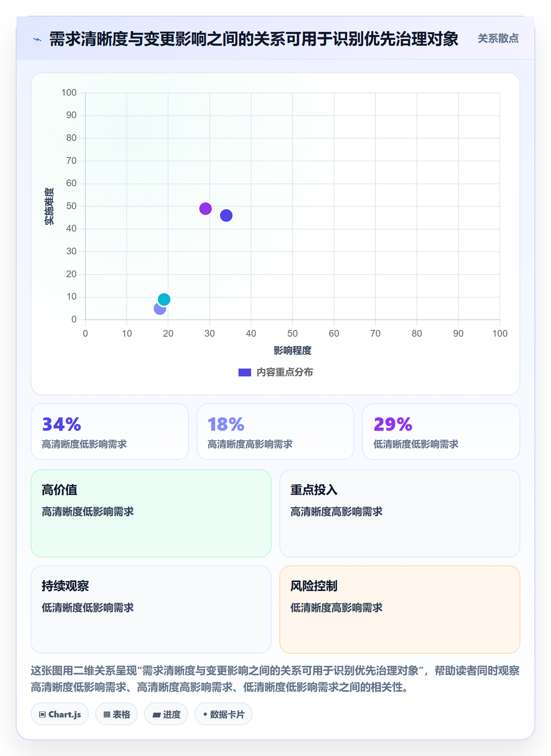Click the header title starting with 需求清晰度与变更影响
551x756 pixels.
[254, 39]
